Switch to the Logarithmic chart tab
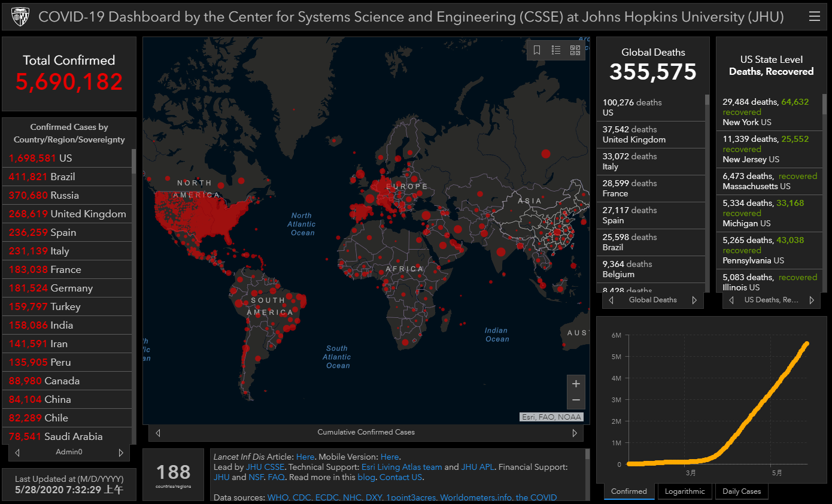 tap(685, 491)
